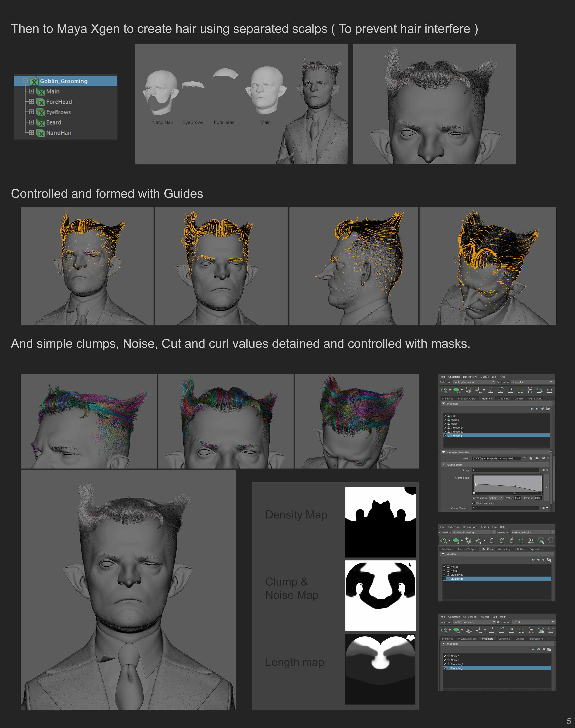This screenshot has width=575, height=728.
Task: Toggle the Clump Volumize checkbox
Action: [x=473, y=503]
